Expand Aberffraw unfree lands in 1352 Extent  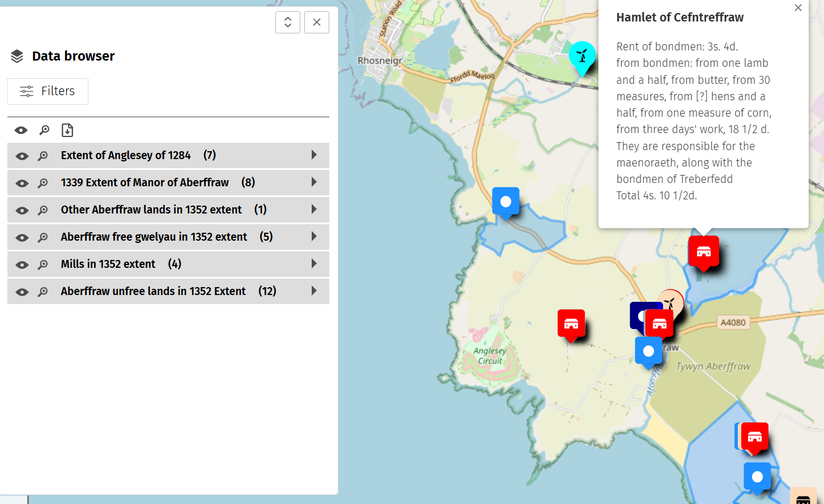click(314, 291)
